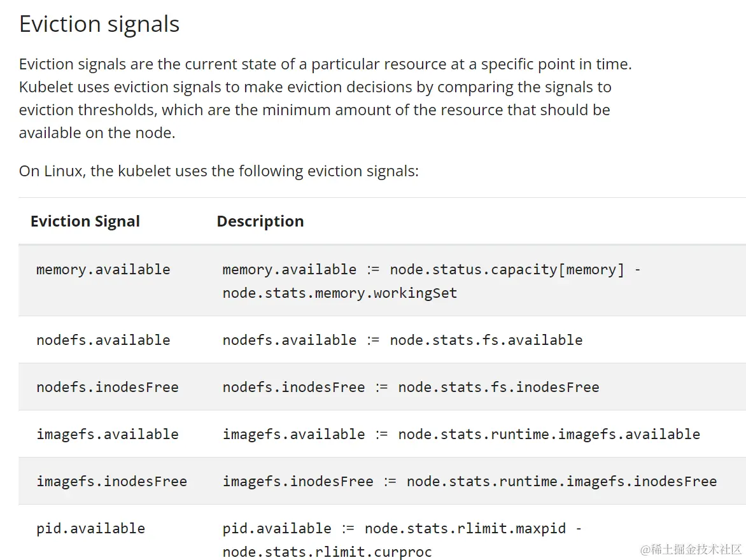Select memory.available in the Eviction Signal column
746x560 pixels.
pos(103,269)
